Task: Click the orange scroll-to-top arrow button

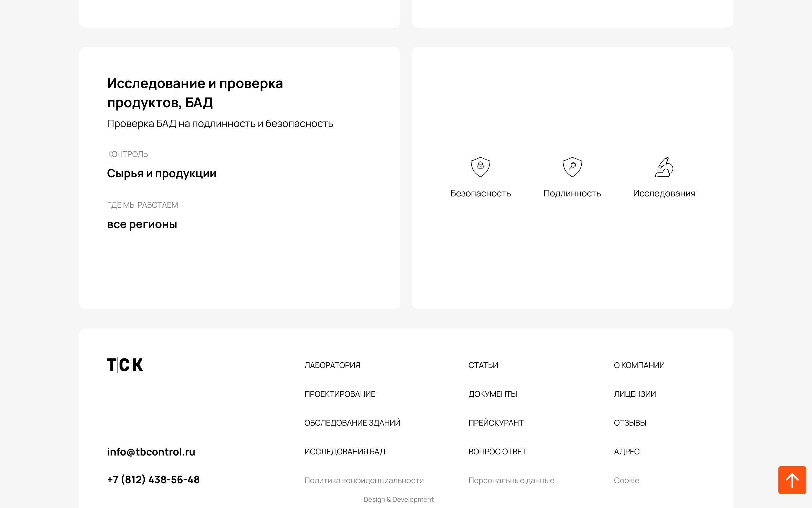Action: coord(792,480)
